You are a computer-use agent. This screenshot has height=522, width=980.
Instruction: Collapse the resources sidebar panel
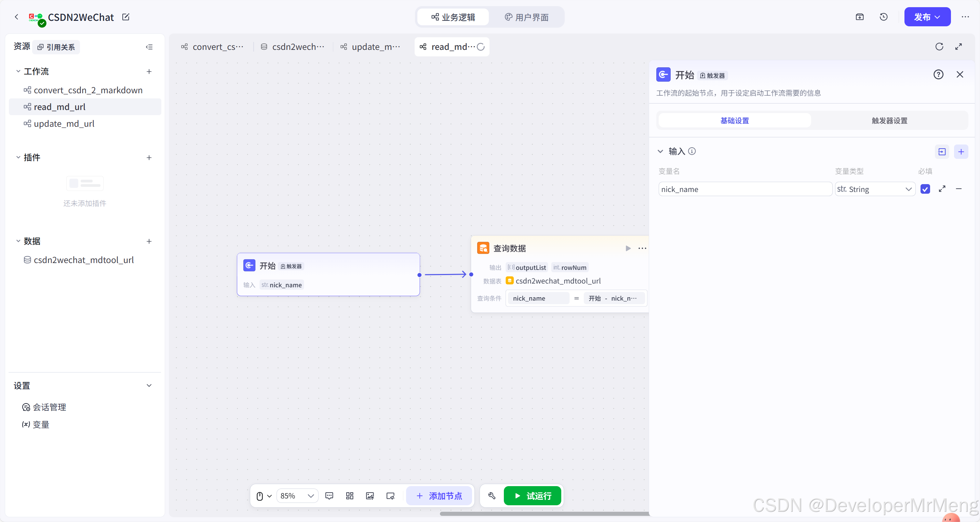tap(149, 47)
